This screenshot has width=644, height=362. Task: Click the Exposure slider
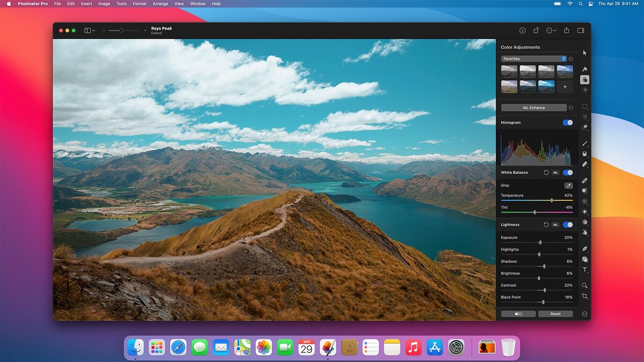click(x=537, y=242)
